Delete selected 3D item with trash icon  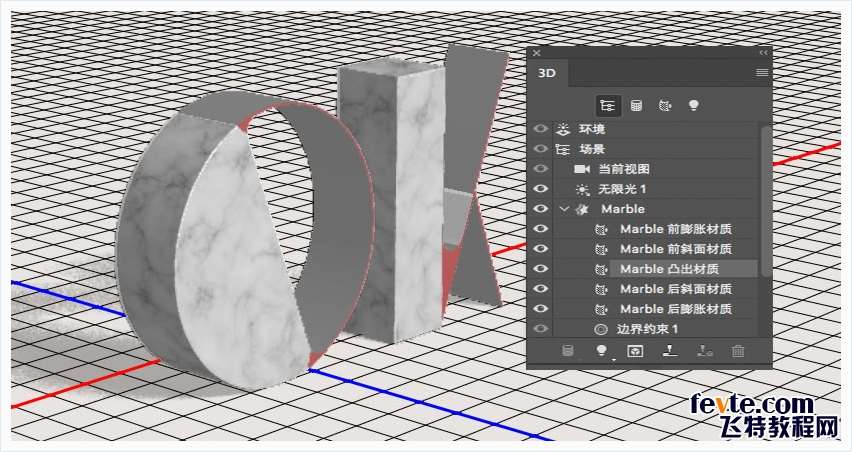pyautogui.click(x=738, y=351)
